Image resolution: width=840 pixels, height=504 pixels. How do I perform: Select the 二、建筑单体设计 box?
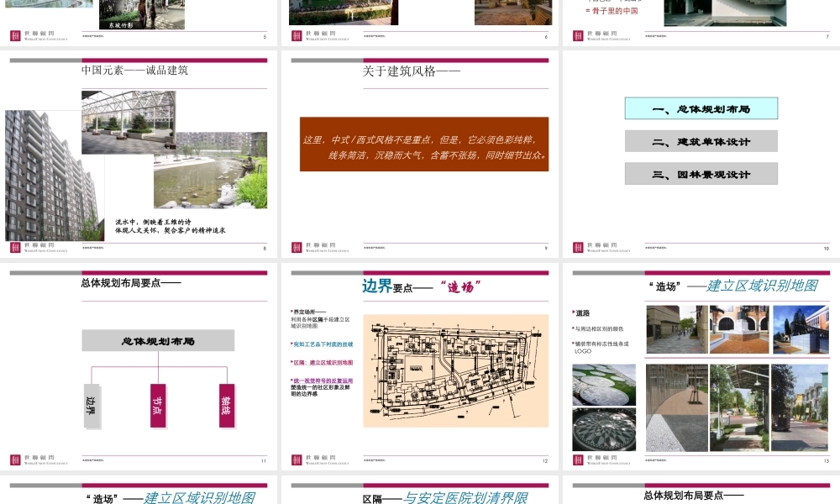tap(701, 141)
